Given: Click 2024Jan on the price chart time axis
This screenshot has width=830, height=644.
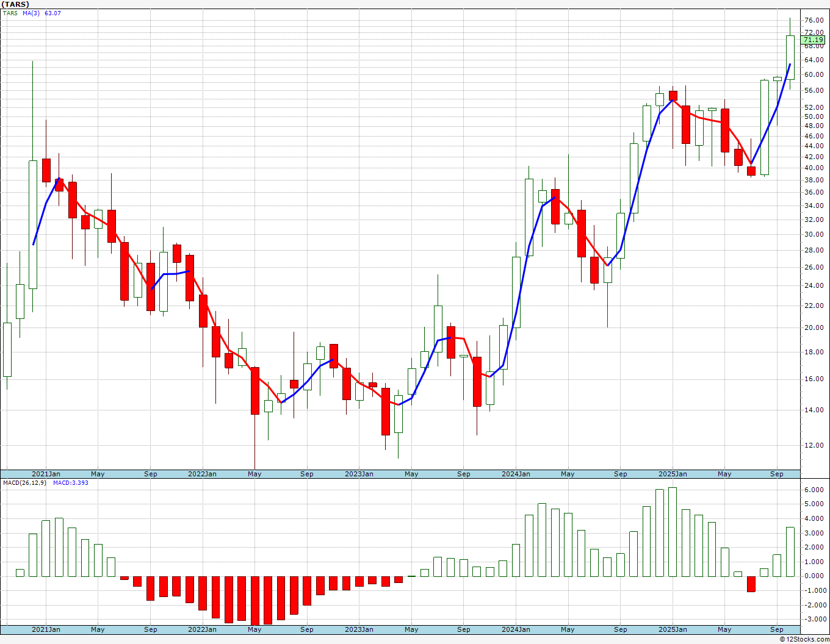Looking at the screenshot, I should click(x=516, y=474).
